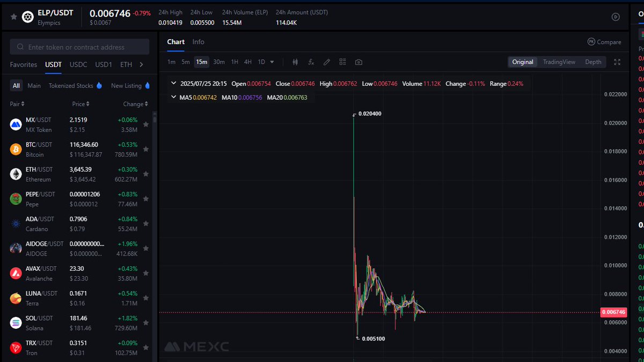Star the PEPE/USDT pair

point(146,199)
